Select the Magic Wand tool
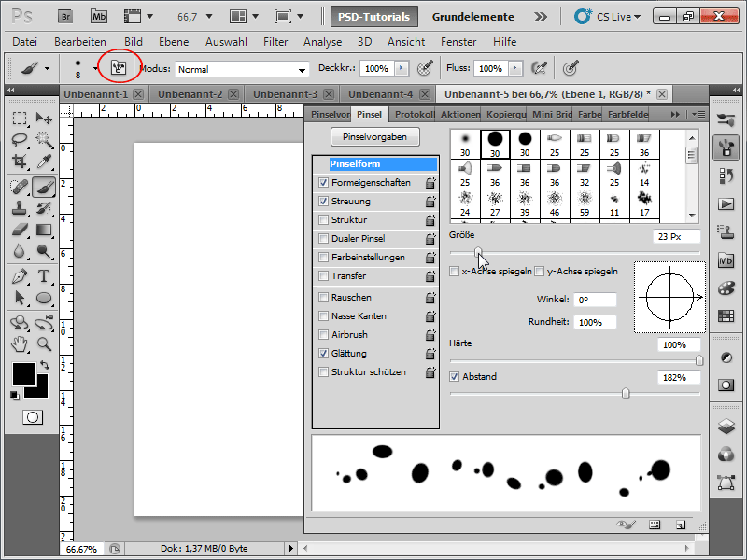Image resolution: width=747 pixels, height=560 pixels. point(44,139)
